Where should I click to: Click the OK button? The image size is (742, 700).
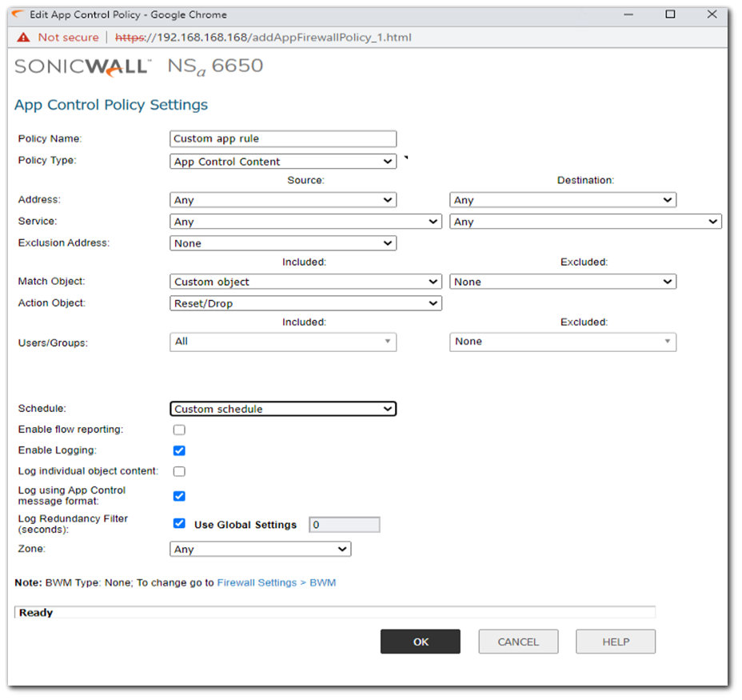420,642
